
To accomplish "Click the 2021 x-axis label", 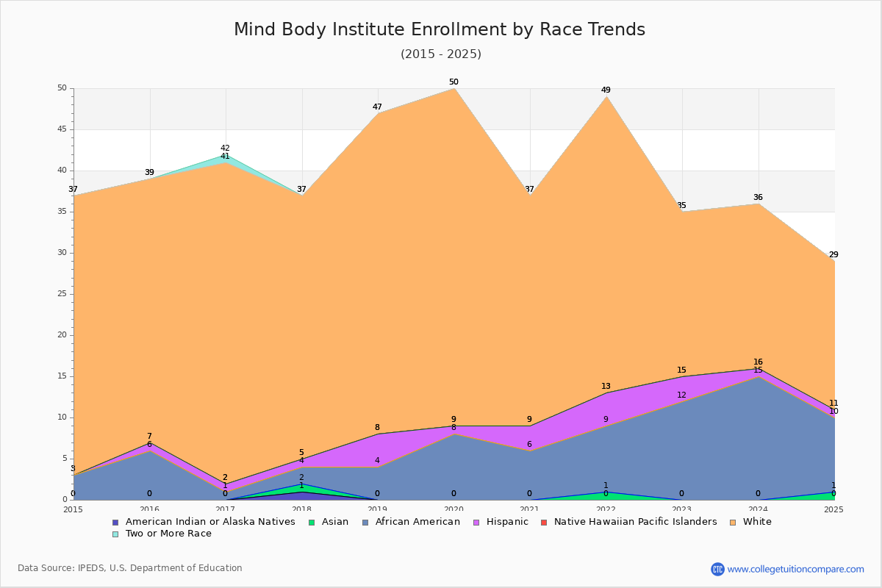I will pyautogui.click(x=530, y=509).
